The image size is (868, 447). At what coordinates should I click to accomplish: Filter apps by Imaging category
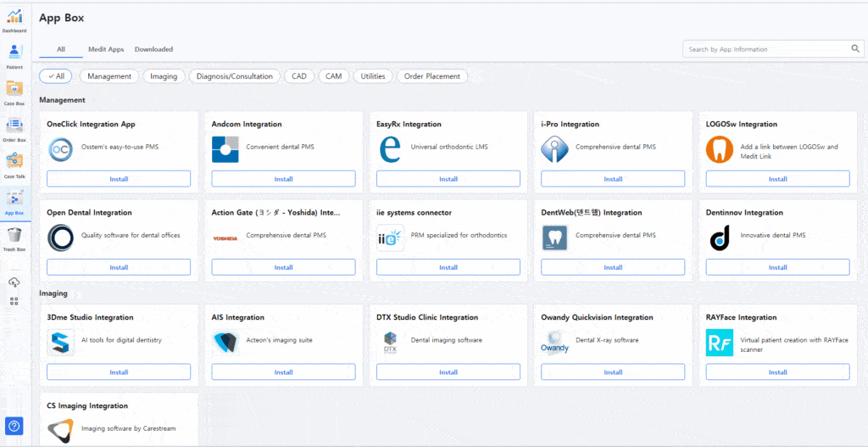coord(164,76)
